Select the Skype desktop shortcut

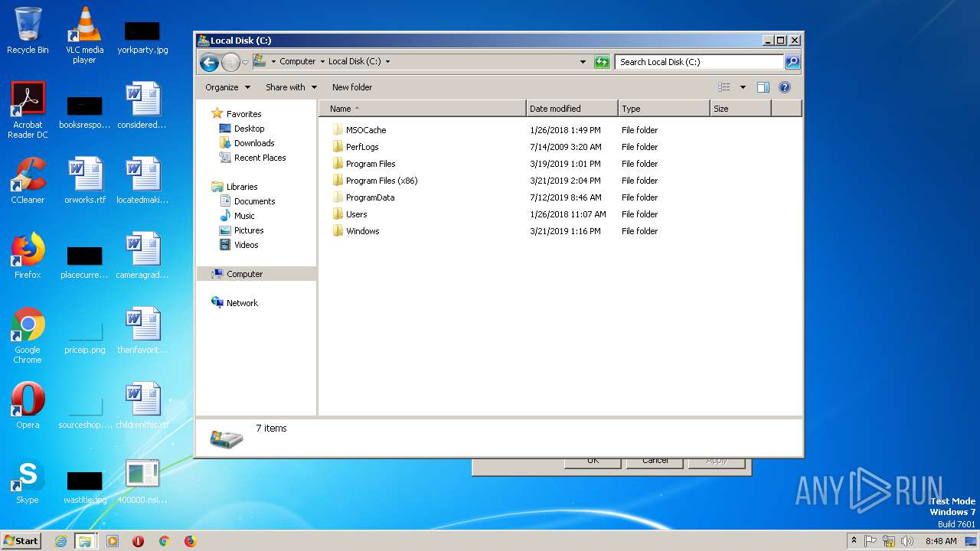click(28, 481)
